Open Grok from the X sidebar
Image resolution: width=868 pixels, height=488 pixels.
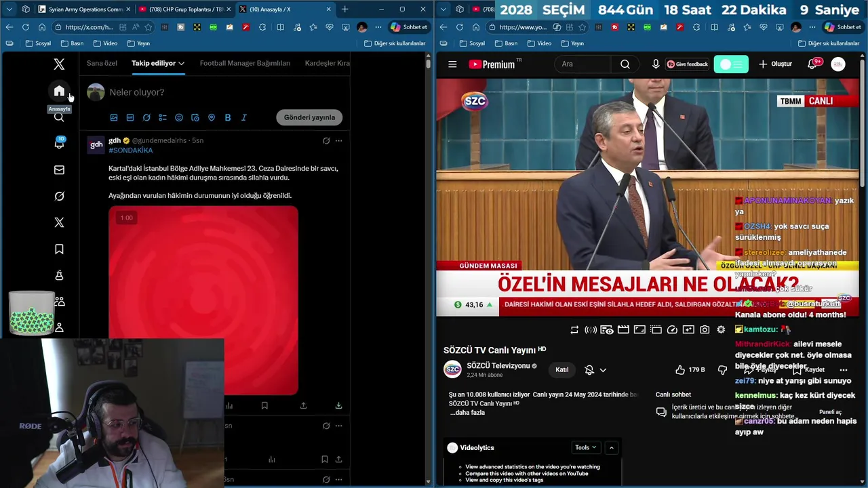pos(59,196)
